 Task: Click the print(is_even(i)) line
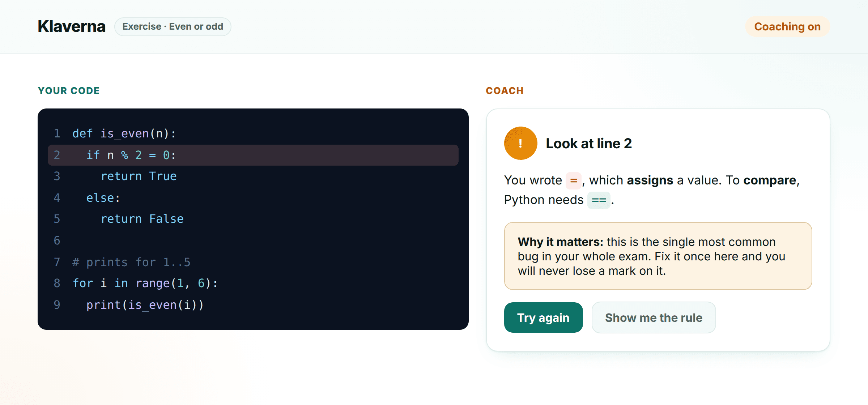pos(145,305)
